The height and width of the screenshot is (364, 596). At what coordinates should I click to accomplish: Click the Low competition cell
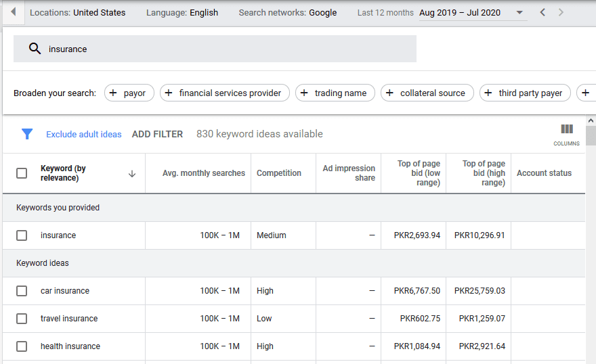click(264, 319)
